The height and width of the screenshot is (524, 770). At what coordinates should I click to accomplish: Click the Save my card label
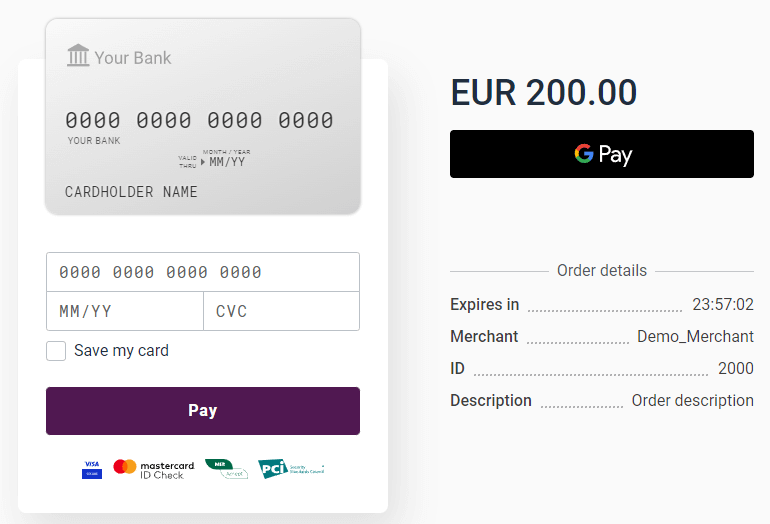point(121,351)
